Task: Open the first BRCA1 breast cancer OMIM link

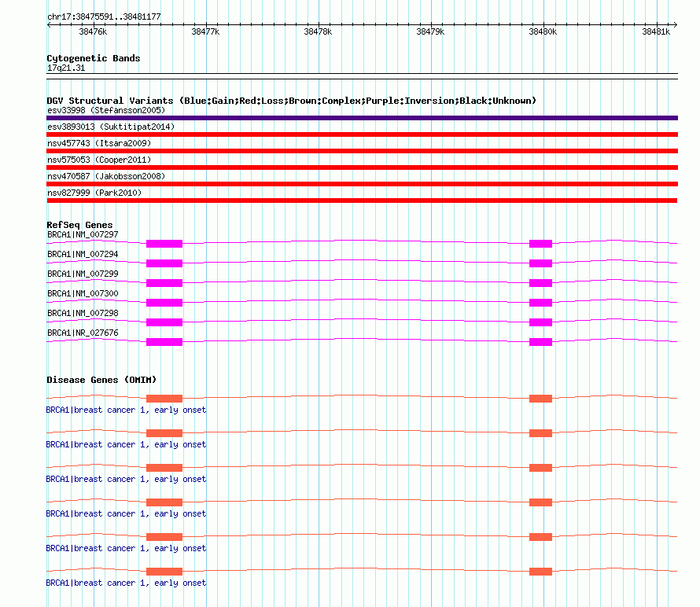Action: [126, 410]
